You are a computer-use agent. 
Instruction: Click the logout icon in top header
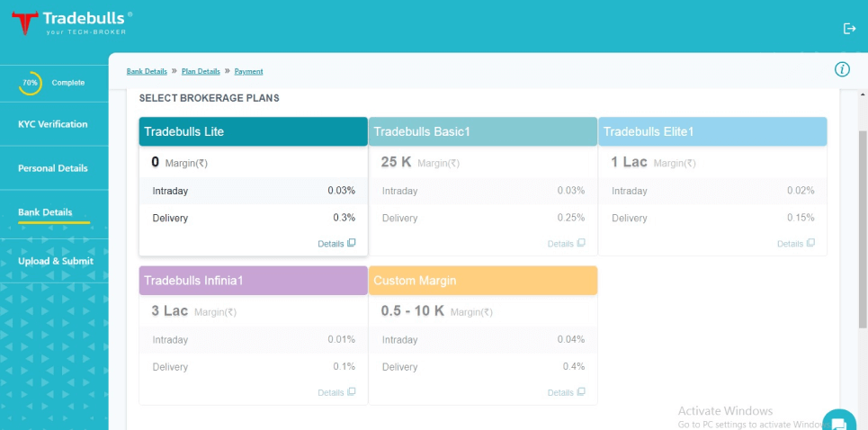[x=849, y=29]
